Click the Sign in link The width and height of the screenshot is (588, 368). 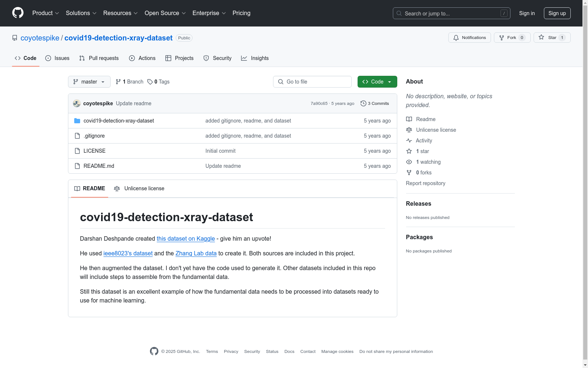click(x=527, y=13)
